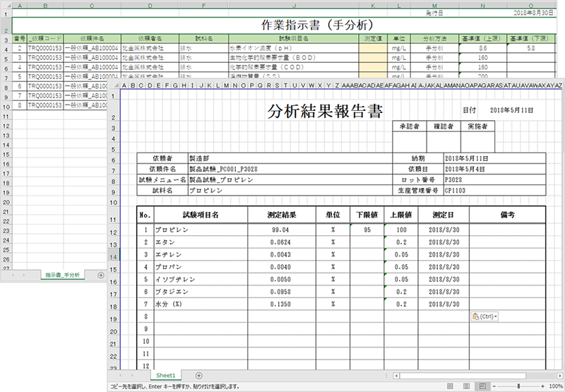Open the Sheet1 tab
This screenshot has width=565, height=392.
pos(166,376)
